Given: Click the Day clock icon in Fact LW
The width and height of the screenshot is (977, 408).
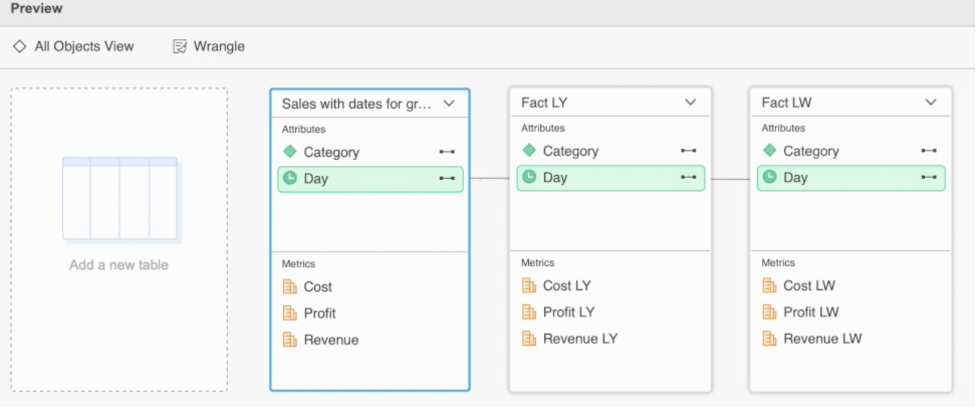Looking at the screenshot, I should (769, 178).
